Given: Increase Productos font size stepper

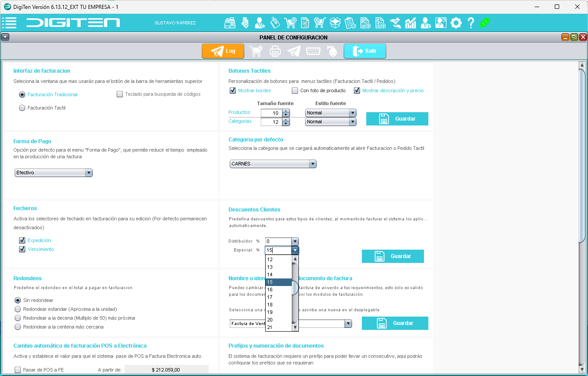Looking at the screenshot, I should coord(286,111).
